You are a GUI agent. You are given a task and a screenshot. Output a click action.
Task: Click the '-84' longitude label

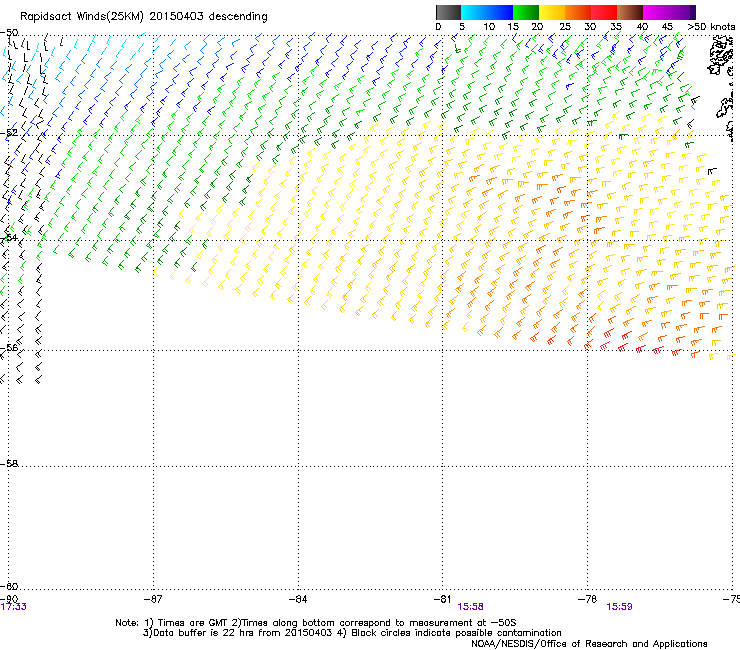click(x=298, y=599)
